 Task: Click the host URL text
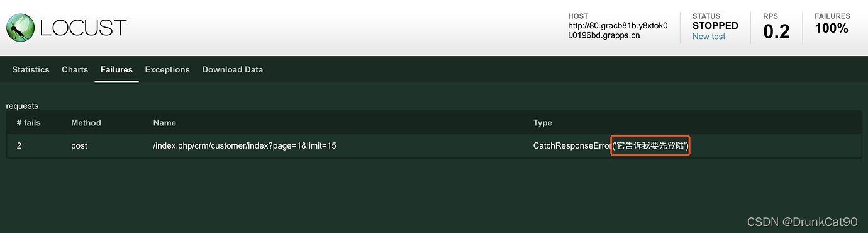618,31
